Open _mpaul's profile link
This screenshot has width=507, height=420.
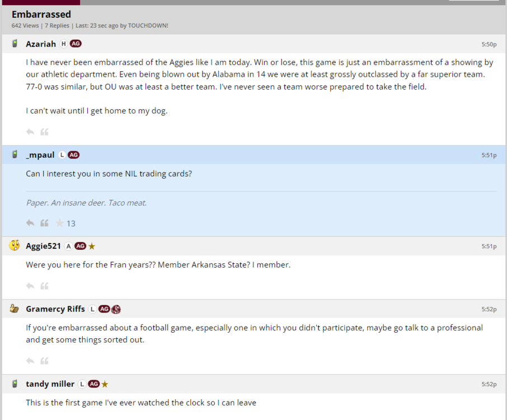[40, 155]
